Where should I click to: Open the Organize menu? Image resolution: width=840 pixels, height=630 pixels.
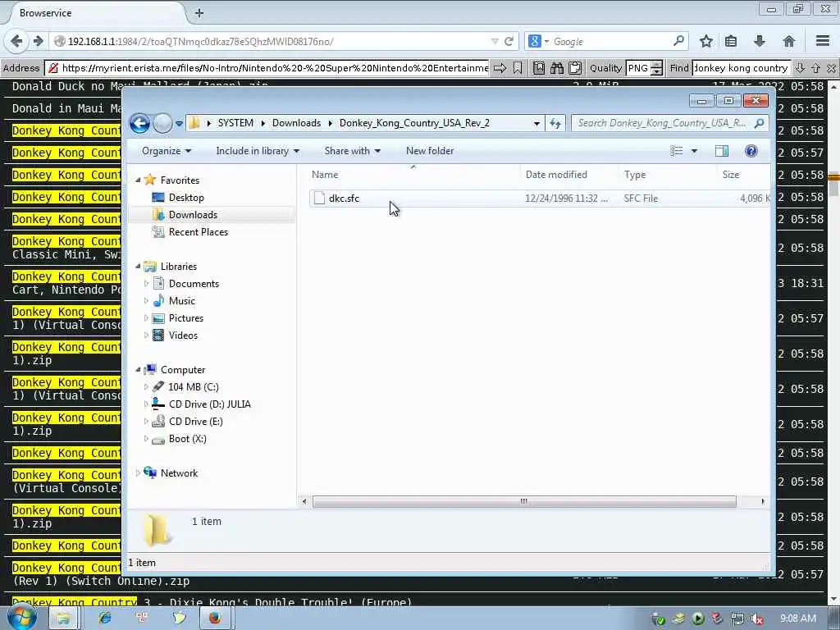tap(166, 151)
